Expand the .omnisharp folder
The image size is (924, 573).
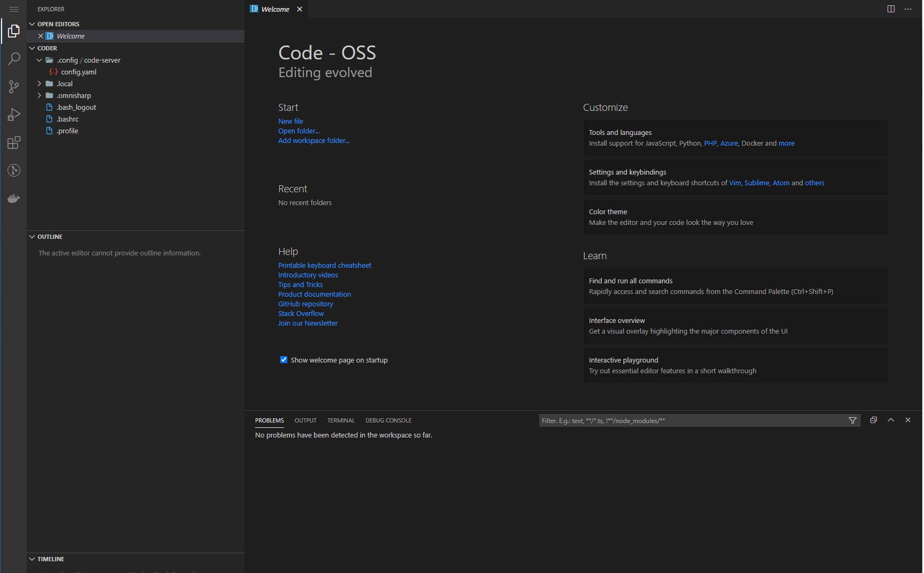(136, 95)
